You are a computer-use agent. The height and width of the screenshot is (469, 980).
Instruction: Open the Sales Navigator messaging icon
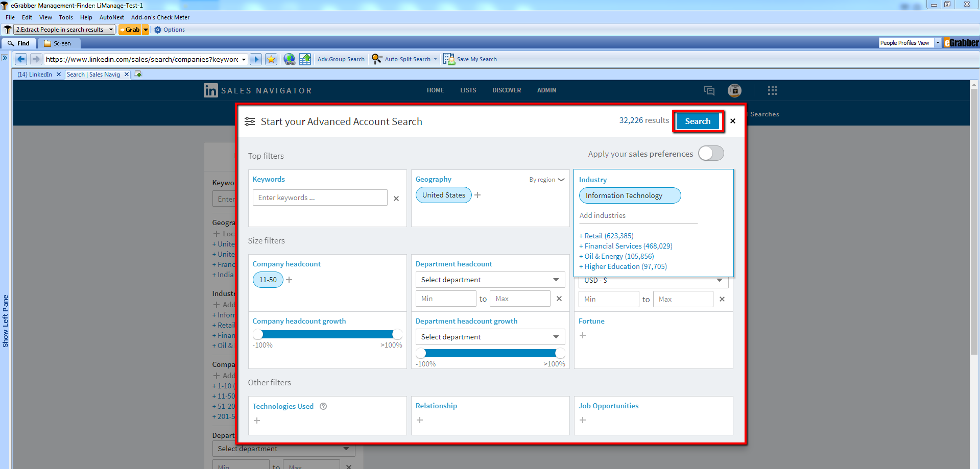point(709,90)
